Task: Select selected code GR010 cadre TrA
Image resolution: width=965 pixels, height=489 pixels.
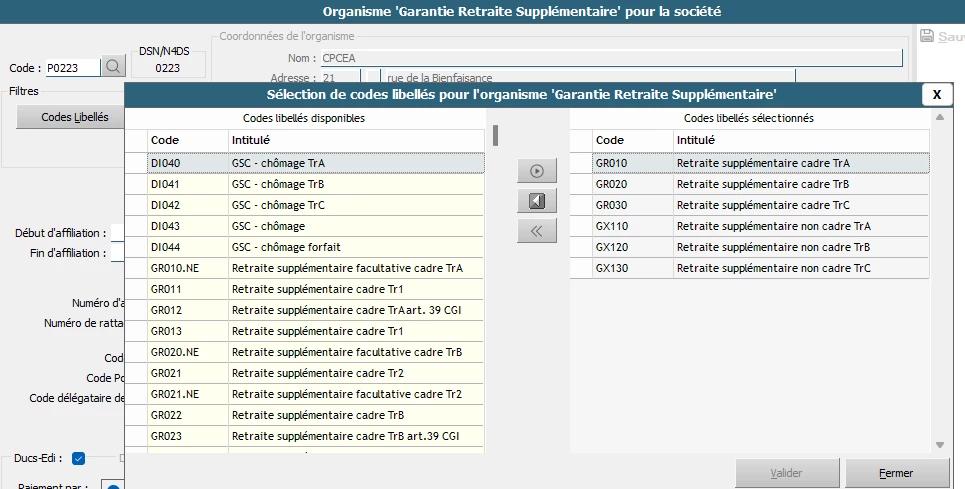Action: click(761, 163)
